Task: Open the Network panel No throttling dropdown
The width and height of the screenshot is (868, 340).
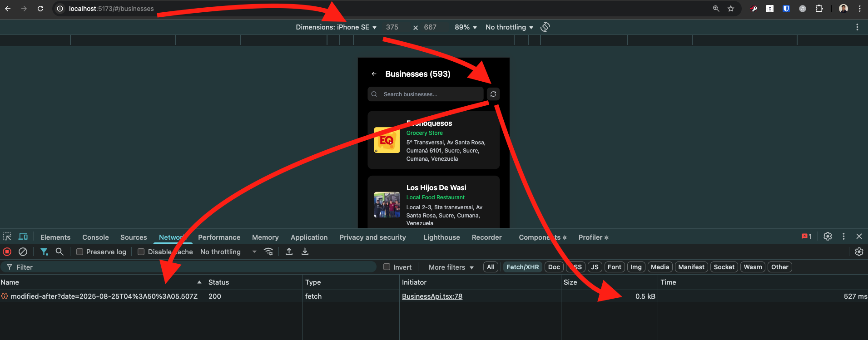Action: [x=228, y=252]
